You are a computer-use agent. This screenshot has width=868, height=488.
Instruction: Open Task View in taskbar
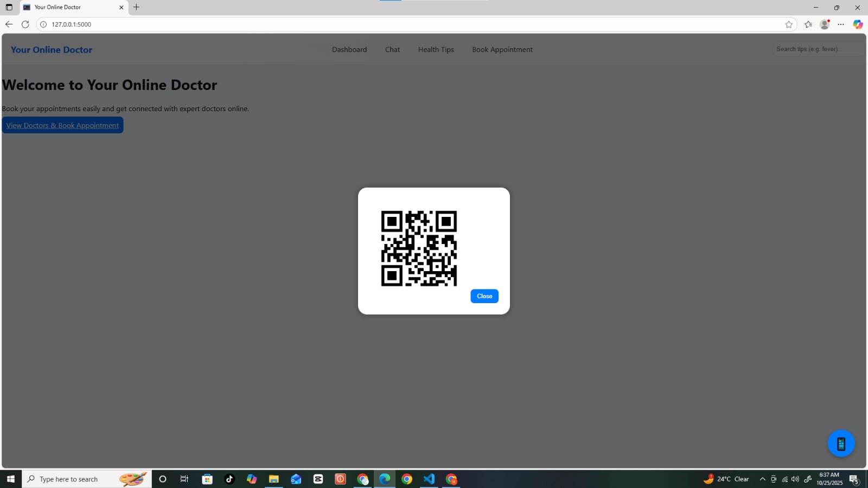[x=184, y=479]
